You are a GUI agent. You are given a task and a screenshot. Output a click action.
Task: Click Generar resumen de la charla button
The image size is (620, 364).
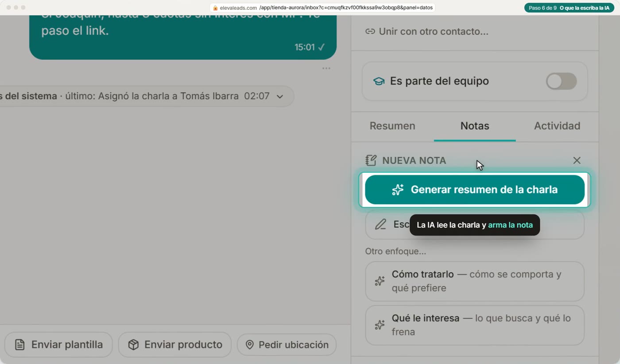475,190
